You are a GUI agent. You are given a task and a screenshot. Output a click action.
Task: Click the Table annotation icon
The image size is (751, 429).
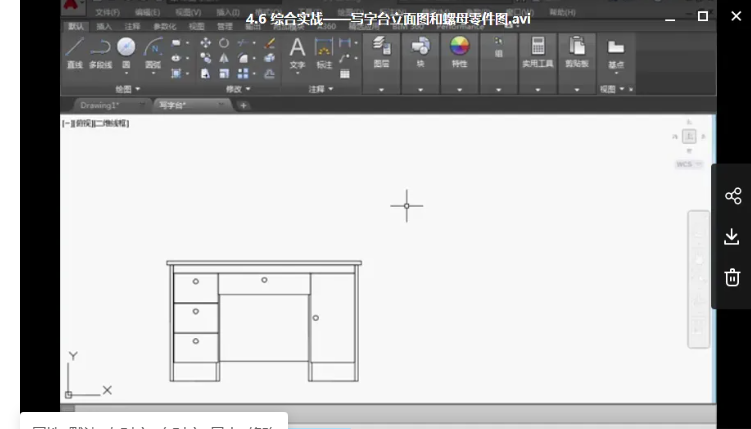[x=344, y=74]
